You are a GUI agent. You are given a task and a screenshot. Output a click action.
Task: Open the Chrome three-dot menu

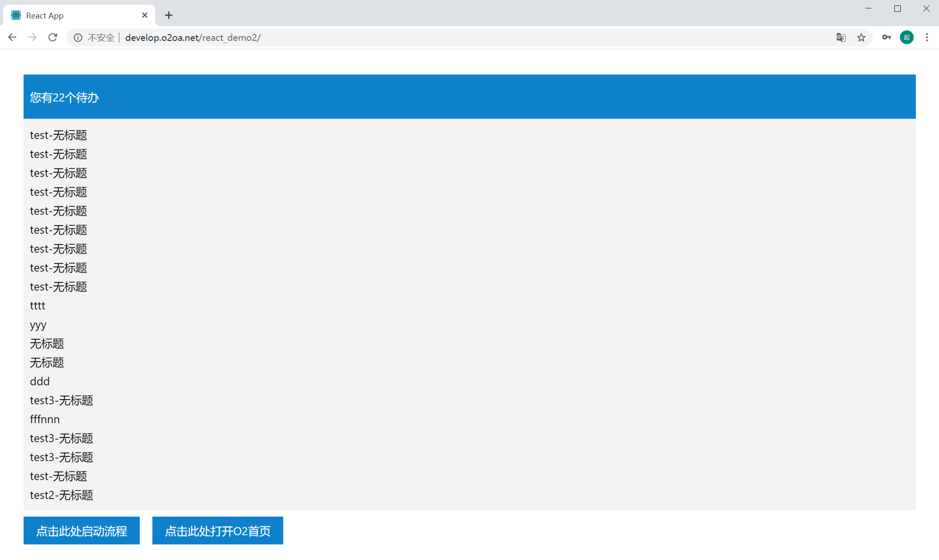pos(927,37)
